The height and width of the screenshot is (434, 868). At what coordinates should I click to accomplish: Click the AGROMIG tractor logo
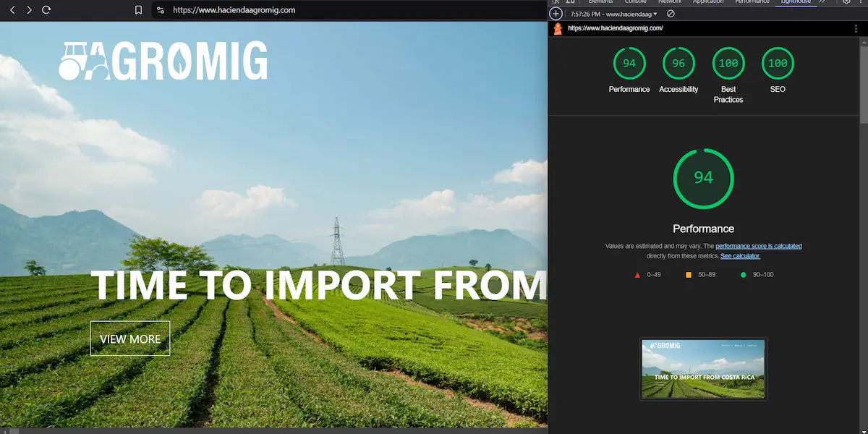coord(163,60)
